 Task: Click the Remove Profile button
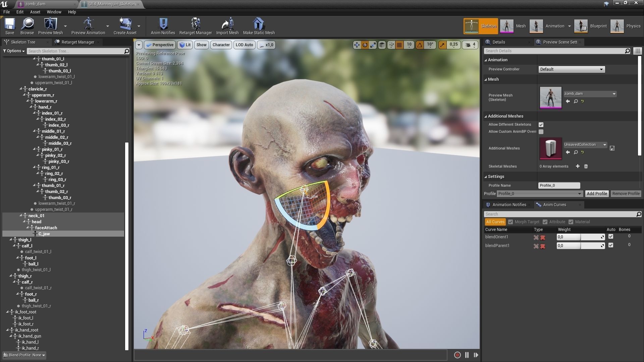[626, 194]
